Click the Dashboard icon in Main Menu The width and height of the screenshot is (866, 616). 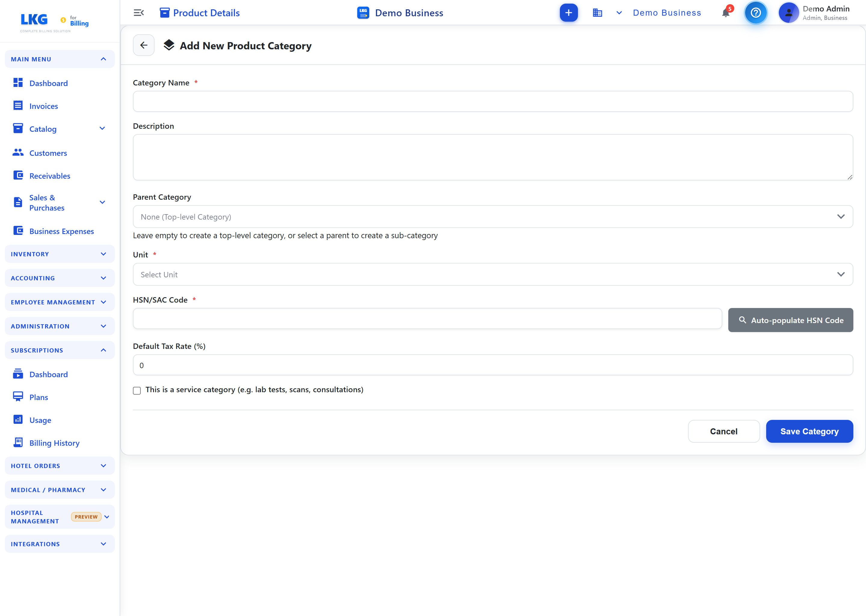18,83
